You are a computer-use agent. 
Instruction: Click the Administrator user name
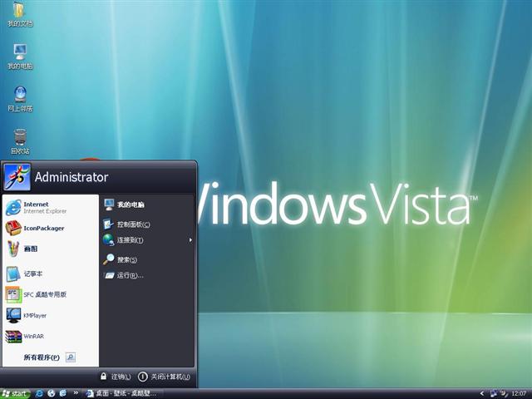pyautogui.click(x=71, y=177)
